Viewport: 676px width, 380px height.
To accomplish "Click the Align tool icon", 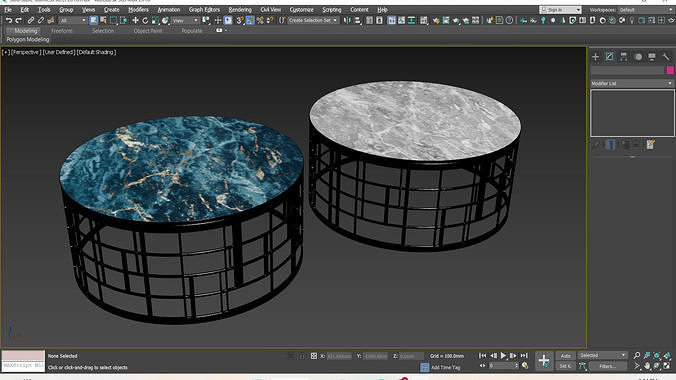I will pyautogui.click(x=358, y=20).
